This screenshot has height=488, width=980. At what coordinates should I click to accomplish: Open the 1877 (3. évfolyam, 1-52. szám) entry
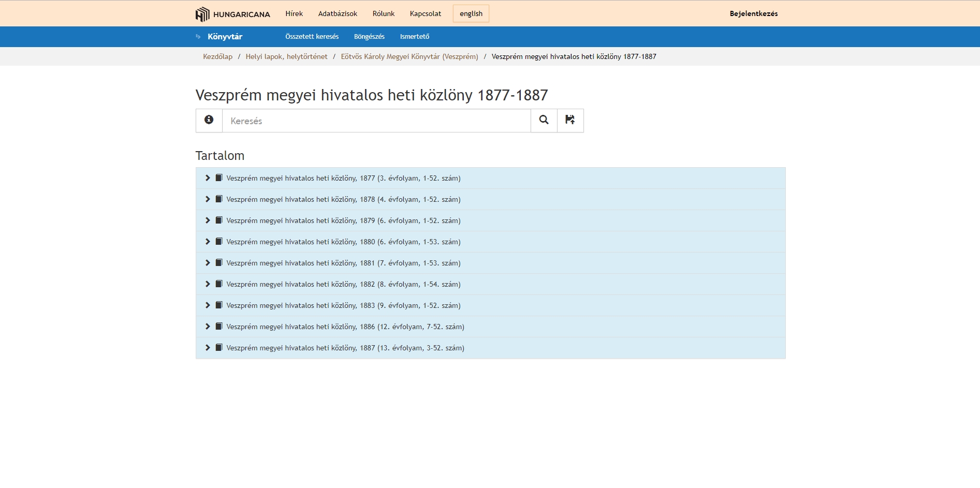coord(343,178)
